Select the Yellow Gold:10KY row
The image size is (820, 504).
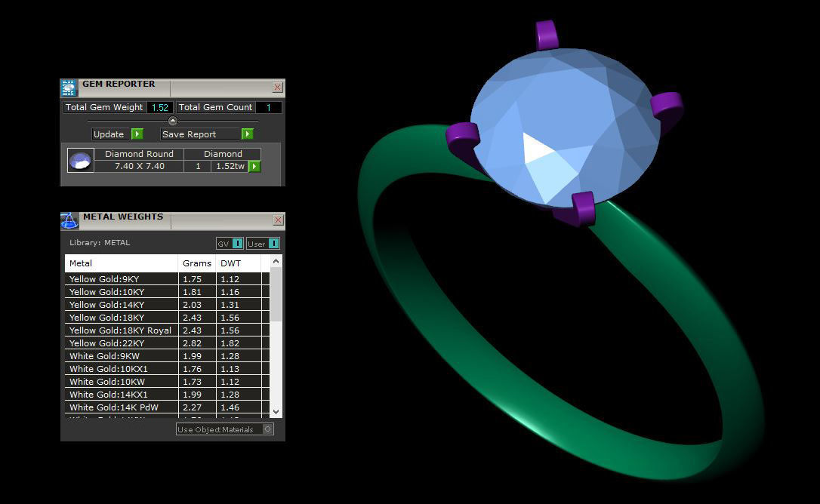click(x=168, y=292)
